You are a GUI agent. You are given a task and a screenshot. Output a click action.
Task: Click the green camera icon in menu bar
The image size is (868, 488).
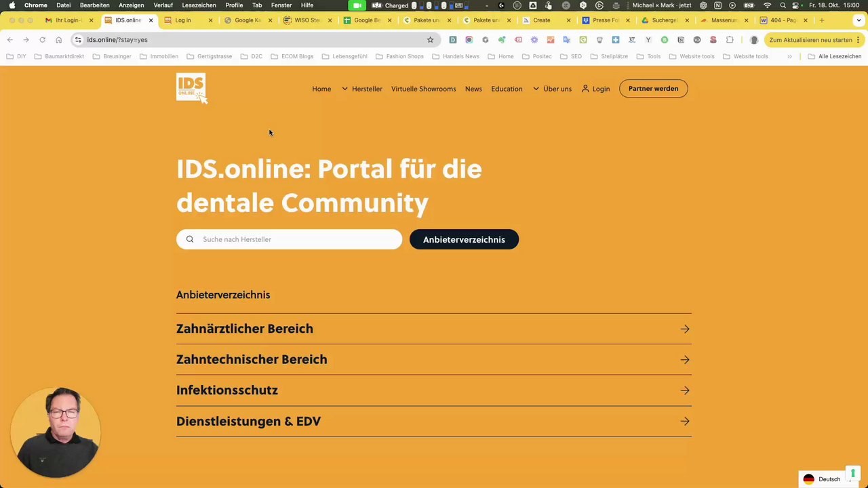click(x=357, y=5)
